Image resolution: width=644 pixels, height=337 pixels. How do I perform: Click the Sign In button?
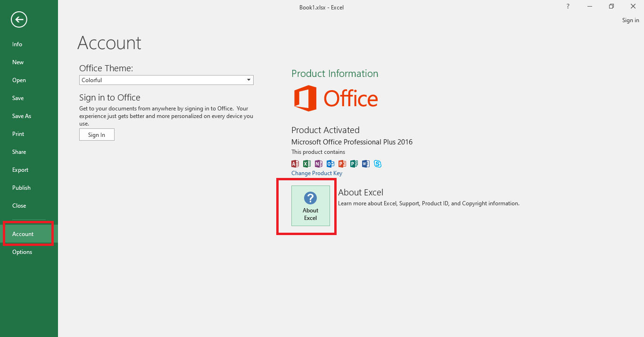point(97,135)
